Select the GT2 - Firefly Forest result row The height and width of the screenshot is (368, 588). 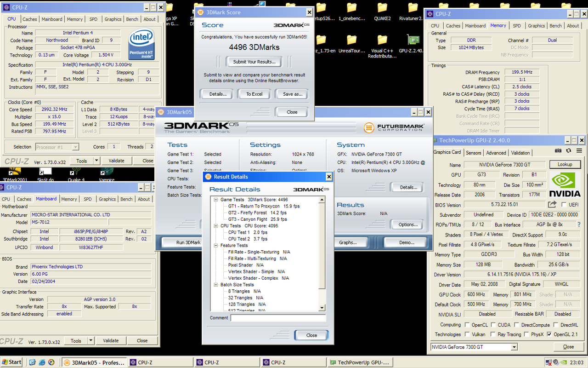coord(257,213)
